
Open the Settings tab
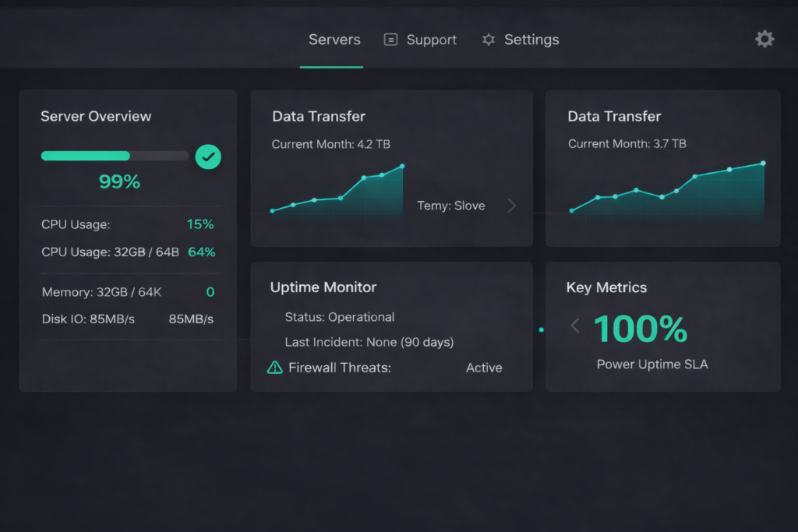pyautogui.click(x=531, y=40)
